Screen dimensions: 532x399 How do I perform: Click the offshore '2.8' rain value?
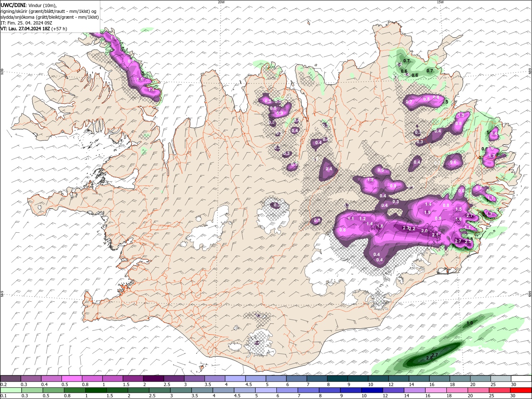(429, 358)
